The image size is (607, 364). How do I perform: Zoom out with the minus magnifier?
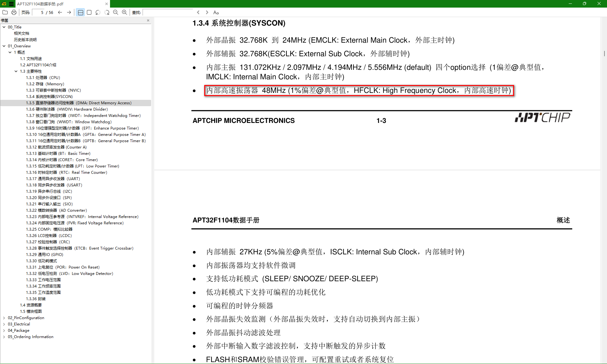[x=116, y=12]
